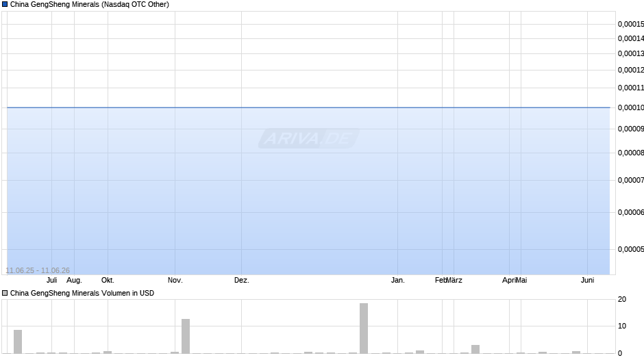Click the 'Okt.' month label on the axis
The height and width of the screenshot is (360, 644).
coord(108,280)
